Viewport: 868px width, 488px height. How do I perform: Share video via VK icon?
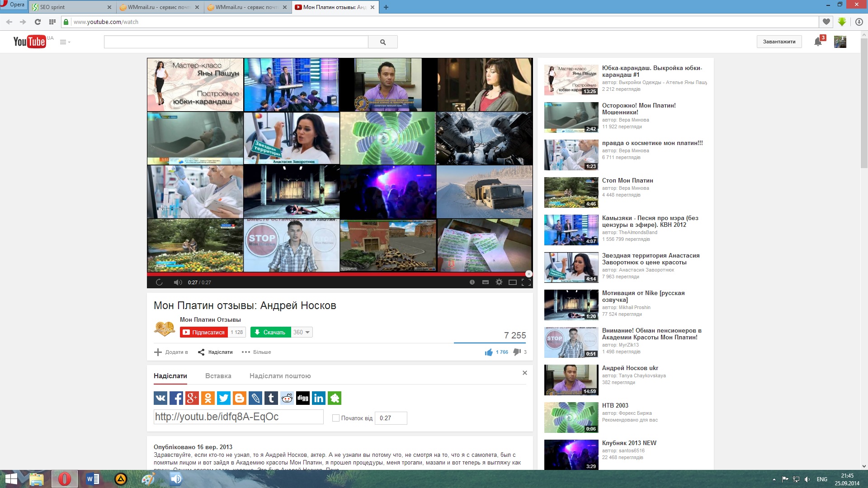tap(160, 398)
